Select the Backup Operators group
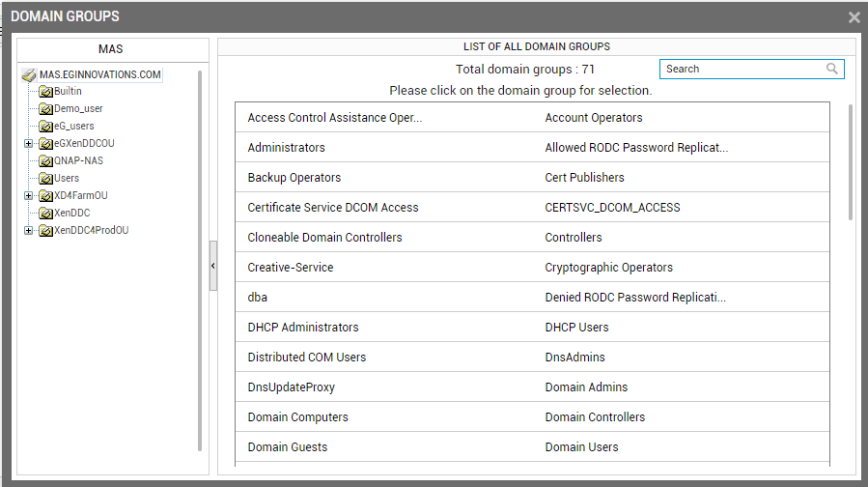Image resolution: width=868 pixels, height=487 pixels. [x=294, y=177]
